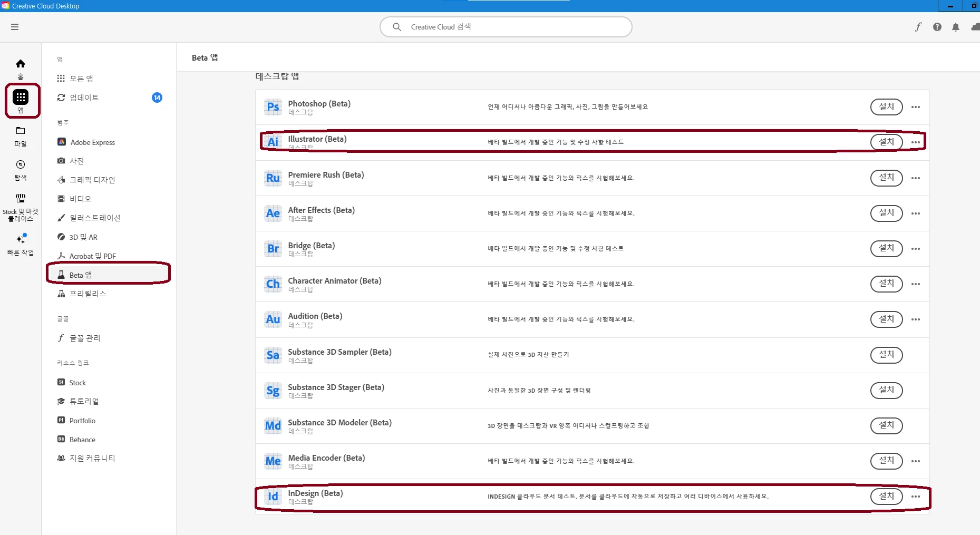980x535 pixels.
Task: Show notifications via the bell icon
Action: (x=955, y=27)
